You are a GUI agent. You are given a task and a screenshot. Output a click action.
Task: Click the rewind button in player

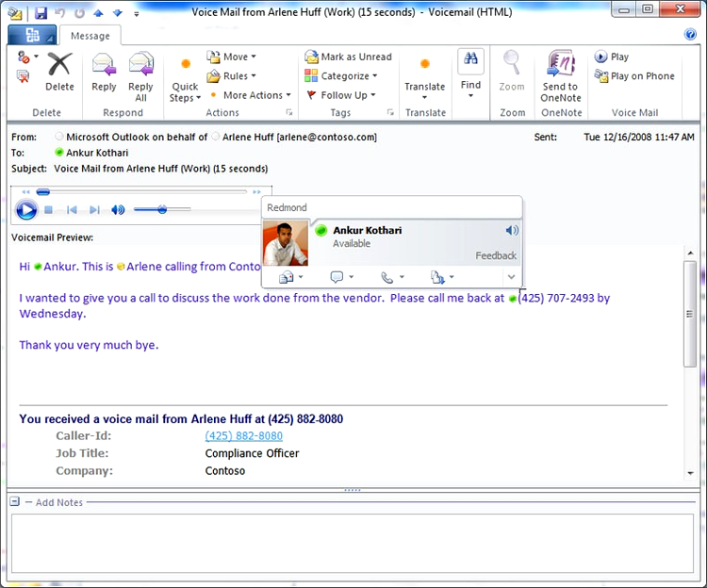pyautogui.click(x=25, y=192)
